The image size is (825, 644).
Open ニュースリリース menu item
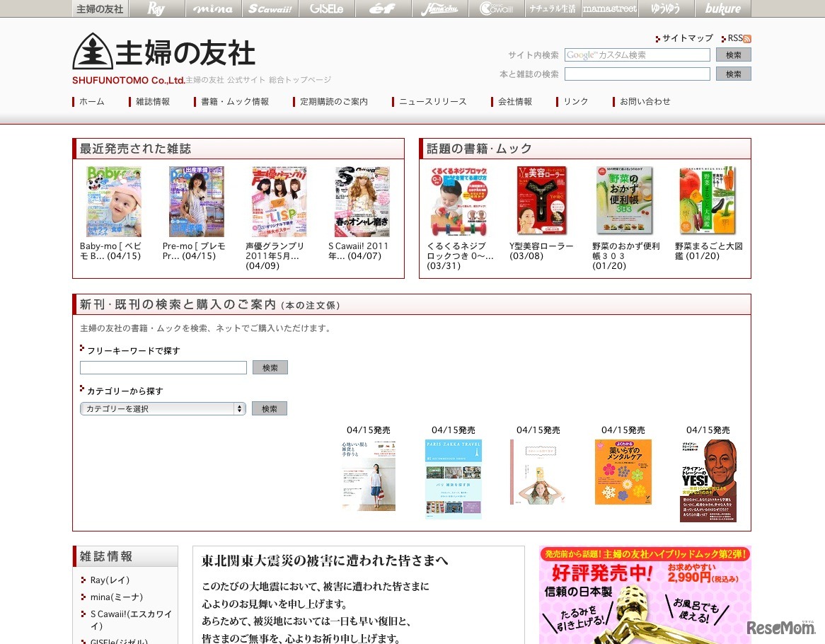pos(432,101)
